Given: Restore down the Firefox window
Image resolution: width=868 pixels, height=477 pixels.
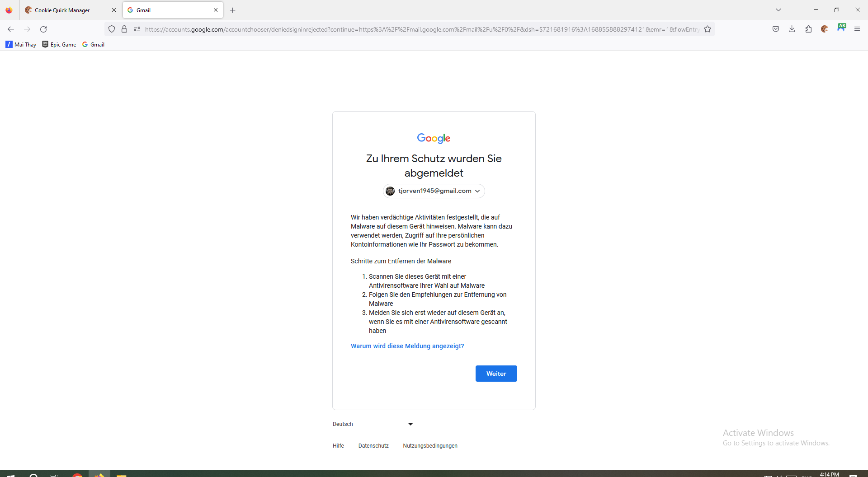Looking at the screenshot, I should [837, 10].
